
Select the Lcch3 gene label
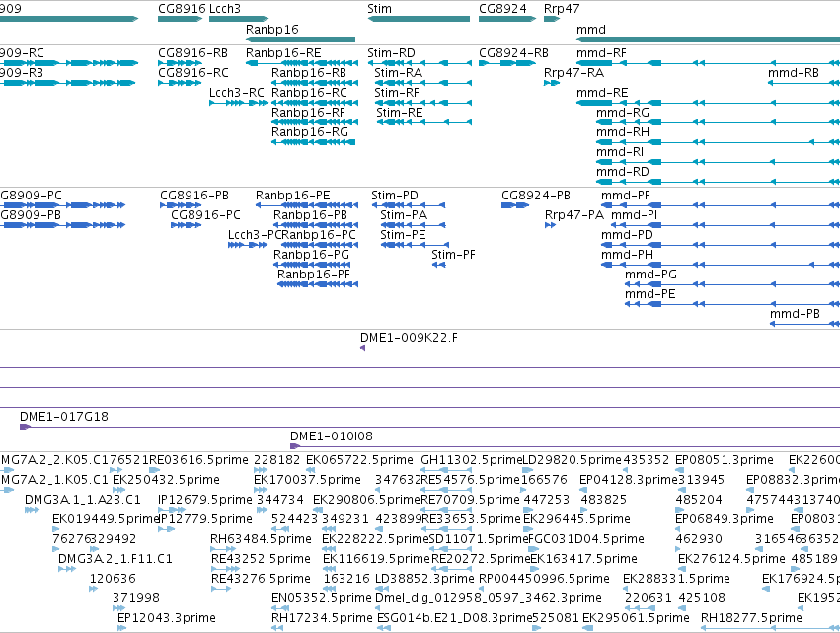pos(225,9)
